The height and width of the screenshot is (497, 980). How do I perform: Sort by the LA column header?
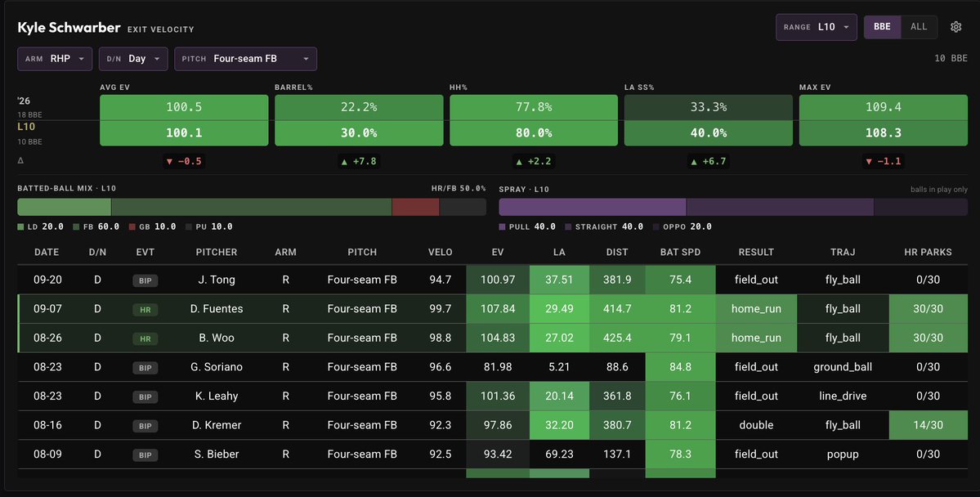[559, 252]
